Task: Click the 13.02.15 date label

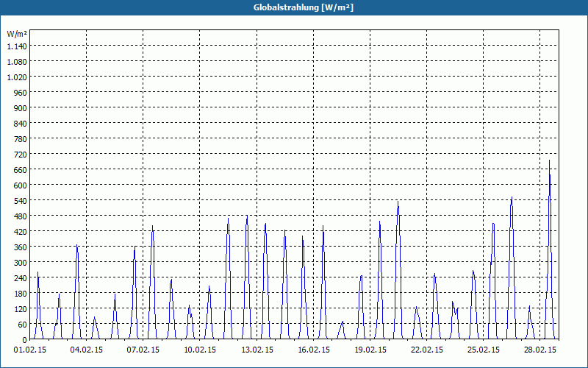Action: tap(257, 350)
